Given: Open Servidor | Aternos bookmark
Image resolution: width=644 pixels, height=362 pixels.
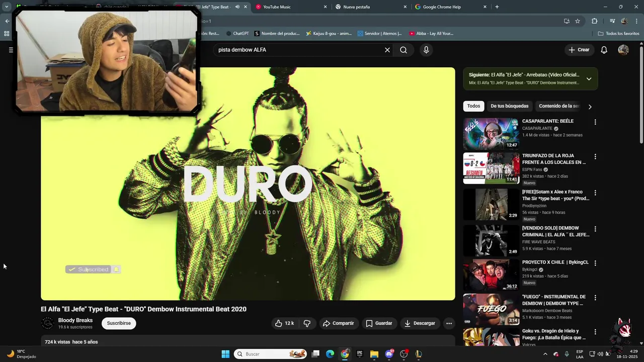Looking at the screenshot, I should tap(379, 34).
